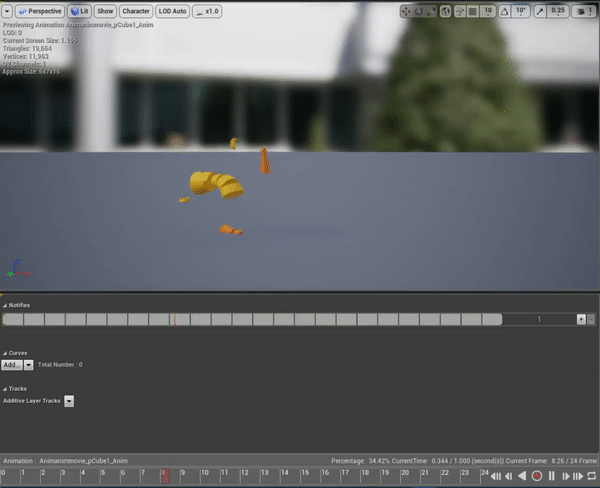
Task: Click the notify track red marker
Action: click(175, 320)
